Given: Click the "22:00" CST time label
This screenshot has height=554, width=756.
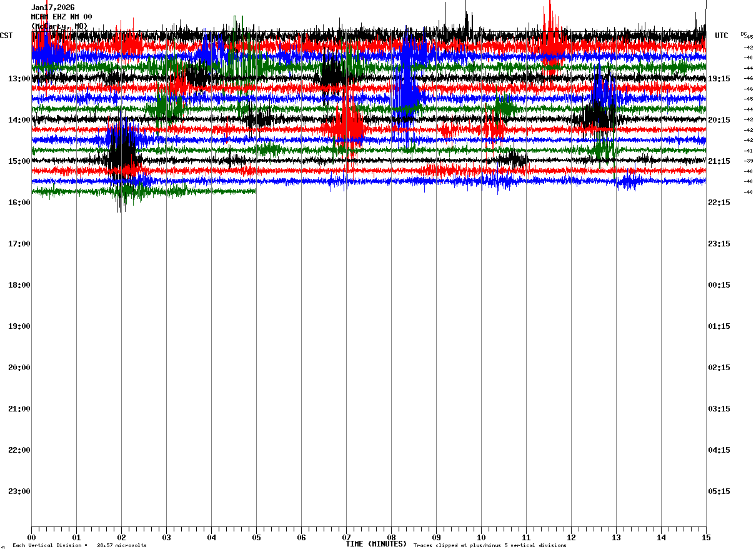Looking at the screenshot, I should [x=19, y=450].
